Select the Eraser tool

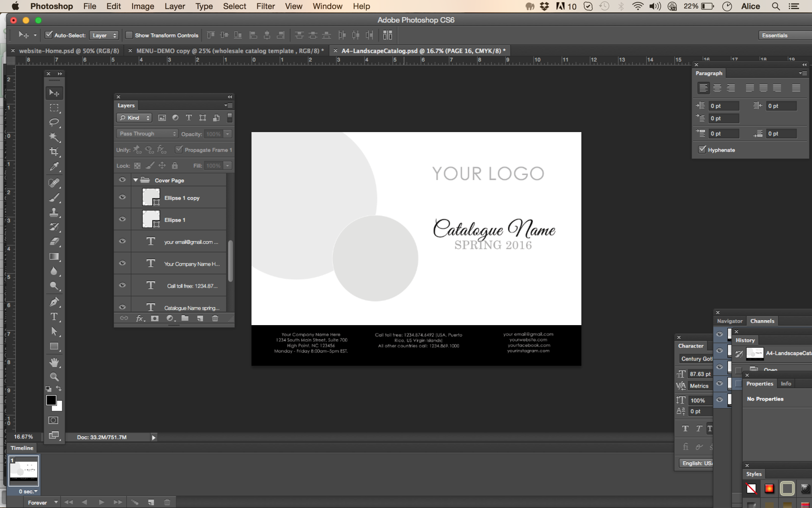[54, 241]
